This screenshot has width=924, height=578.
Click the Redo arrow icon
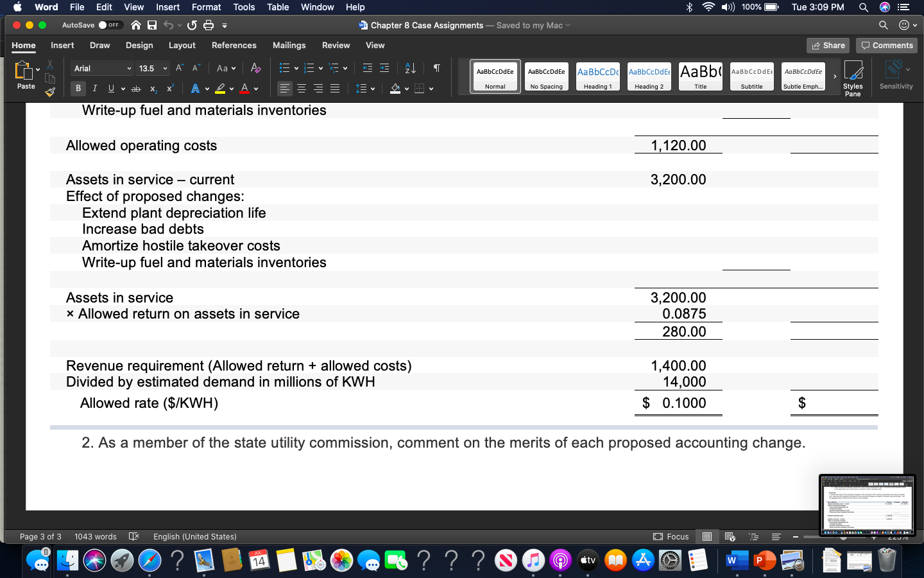coord(191,25)
